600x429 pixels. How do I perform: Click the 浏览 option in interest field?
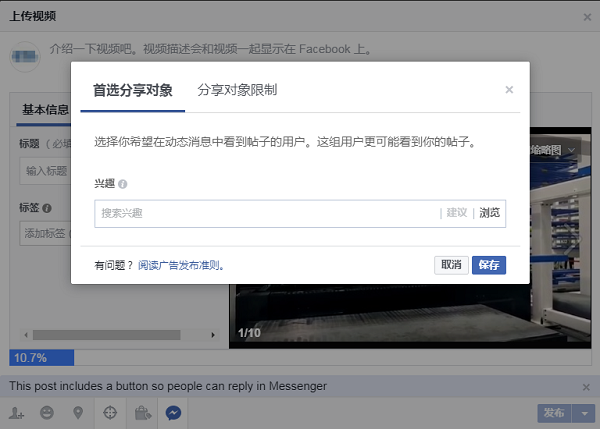point(489,213)
